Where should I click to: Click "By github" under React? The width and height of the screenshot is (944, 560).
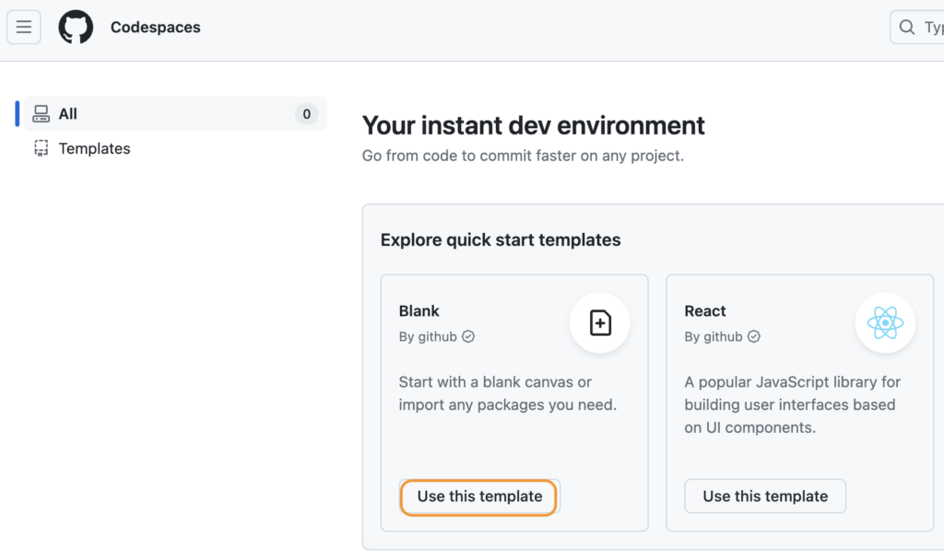coord(714,337)
